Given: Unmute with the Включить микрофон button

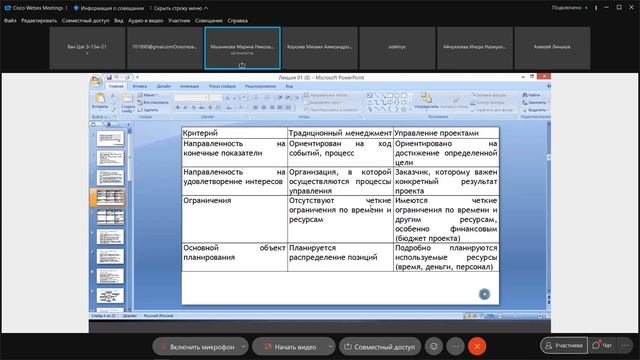Looking at the screenshot, I should point(197,347).
